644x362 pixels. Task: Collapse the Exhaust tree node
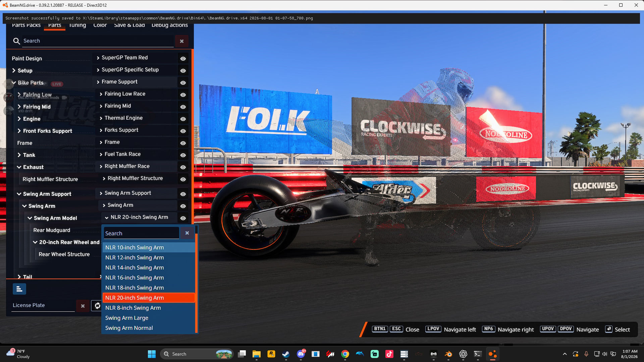tap(19, 167)
